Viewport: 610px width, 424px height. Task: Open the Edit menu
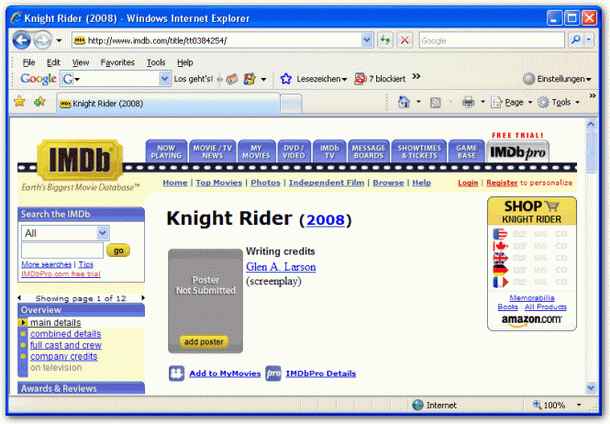pyautogui.click(x=53, y=62)
